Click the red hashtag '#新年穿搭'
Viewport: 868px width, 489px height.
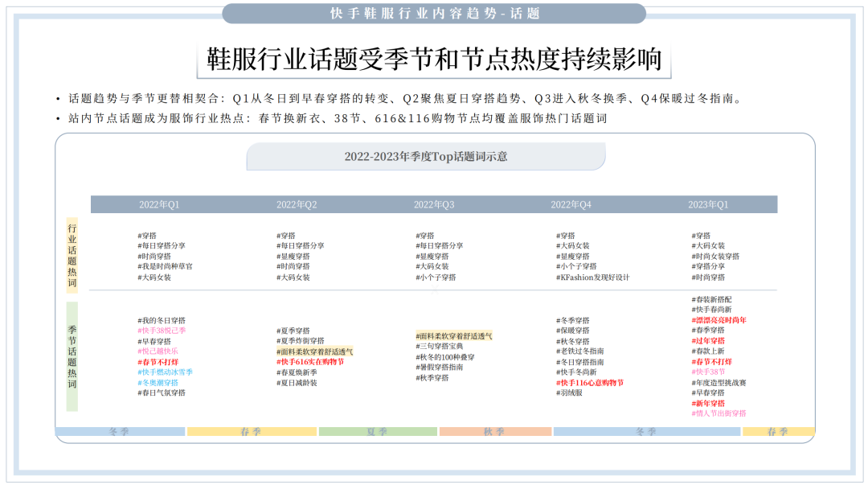[708, 404]
